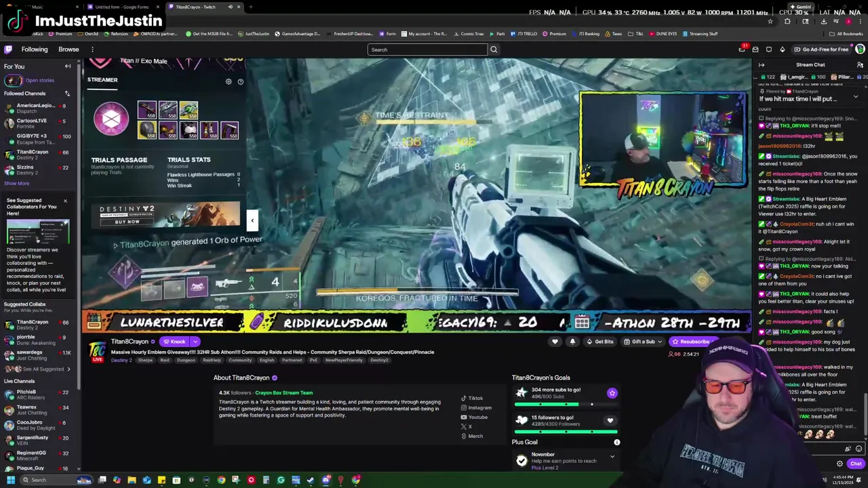868x488 pixels.
Task: Open notifications inbox with 31 badge
Action: pos(742,49)
